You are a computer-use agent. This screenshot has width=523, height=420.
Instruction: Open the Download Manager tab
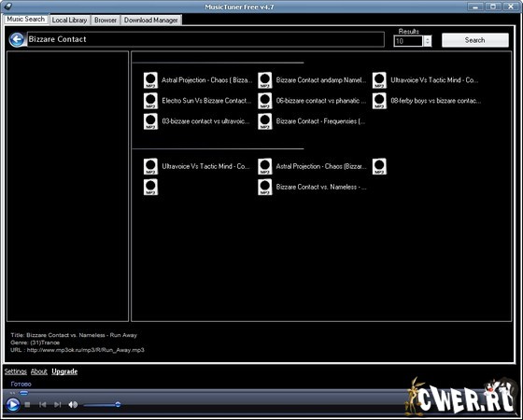[150, 20]
